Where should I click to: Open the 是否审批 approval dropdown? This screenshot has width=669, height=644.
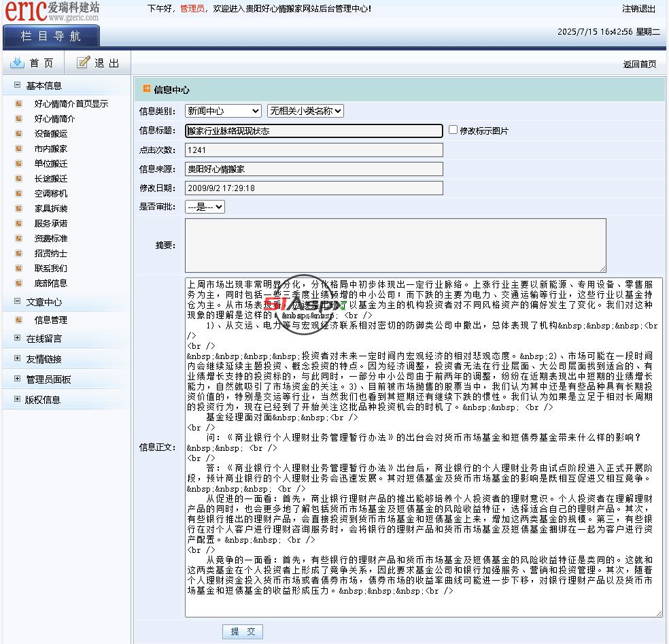(205, 207)
